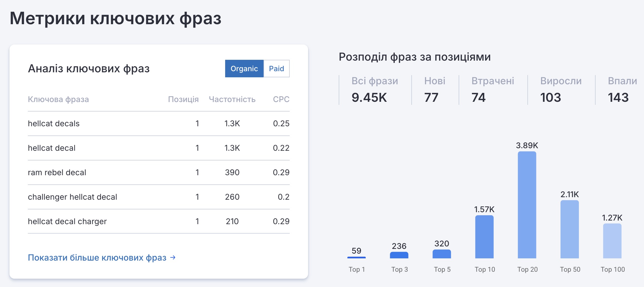
Task: Select the Top 10 bar showing 1.57K
Action: coord(484,237)
